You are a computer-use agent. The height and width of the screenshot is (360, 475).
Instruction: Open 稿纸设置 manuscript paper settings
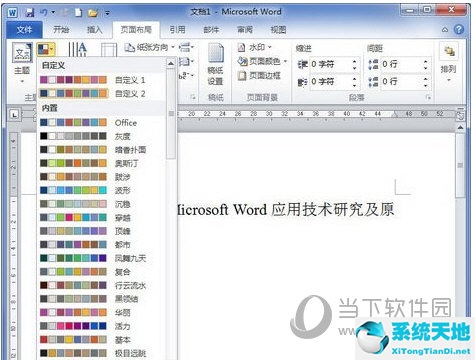[216, 64]
